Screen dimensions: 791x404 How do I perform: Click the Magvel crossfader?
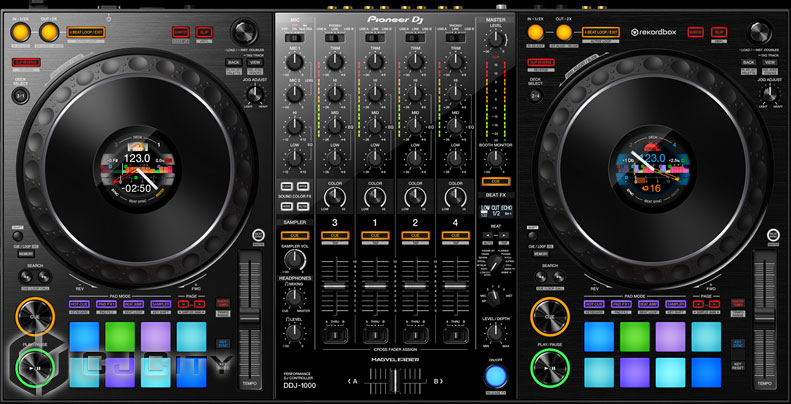pos(396,382)
